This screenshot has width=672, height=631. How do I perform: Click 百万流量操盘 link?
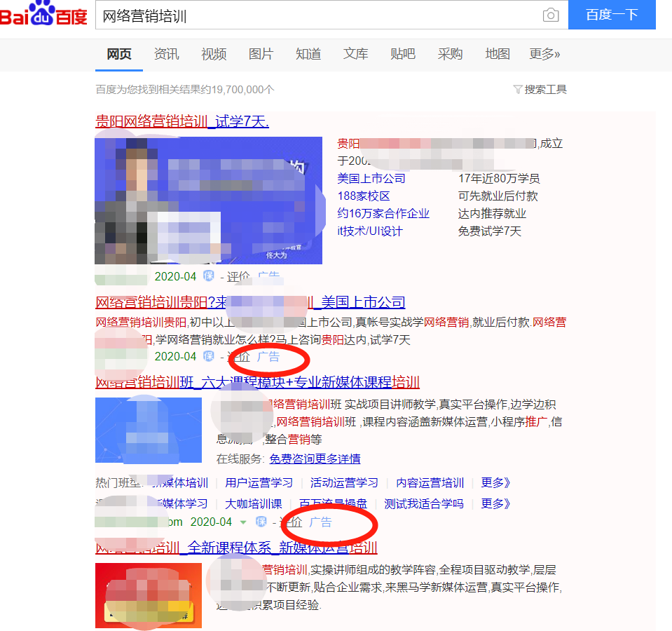click(x=333, y=503)
